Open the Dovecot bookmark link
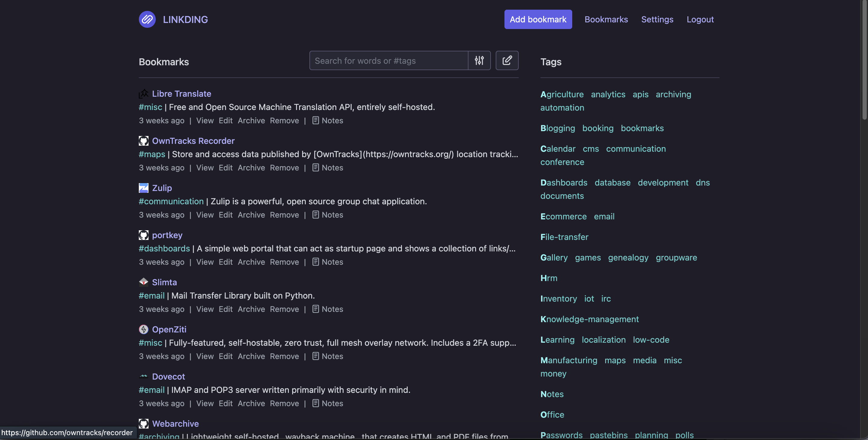This screenshot has height=440, width=868. tap(168, 376)
